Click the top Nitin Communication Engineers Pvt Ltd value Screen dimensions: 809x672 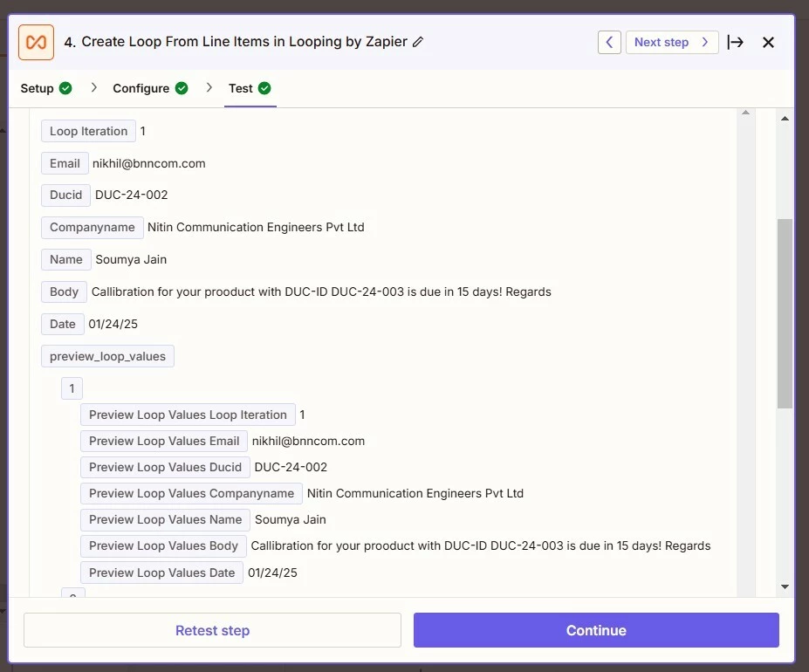pos(256,228)
